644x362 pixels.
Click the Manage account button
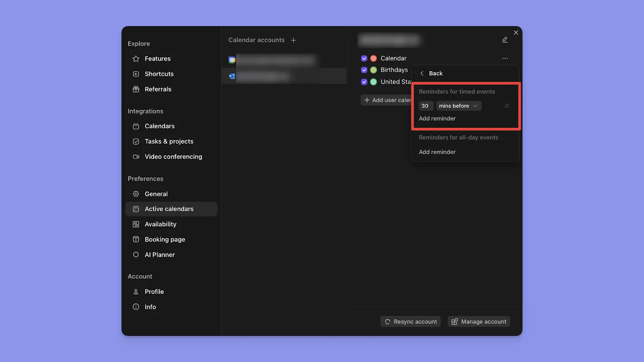click(479, 322)
